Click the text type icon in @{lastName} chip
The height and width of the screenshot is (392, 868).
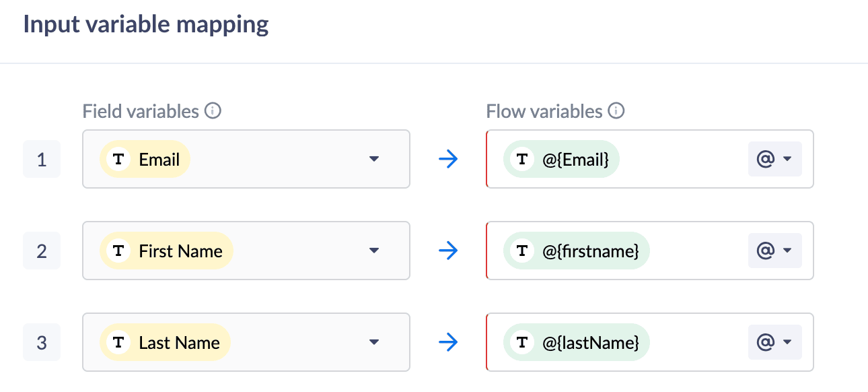(x=522, y=343)
